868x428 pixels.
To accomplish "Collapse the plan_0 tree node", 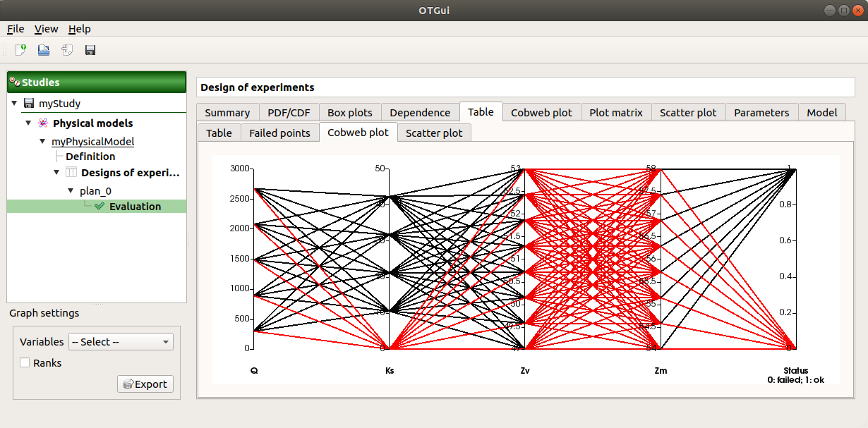I will tap(71, 190).
